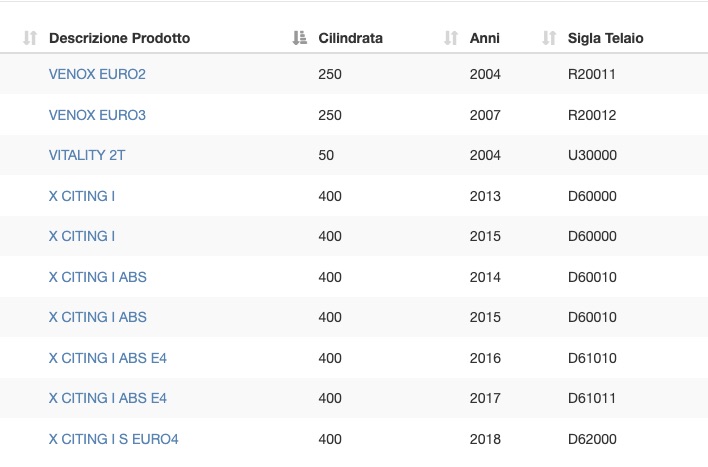Open X CITING I link for 2015
The height and width of the screenshot is (467, 708).
(82, 236)
